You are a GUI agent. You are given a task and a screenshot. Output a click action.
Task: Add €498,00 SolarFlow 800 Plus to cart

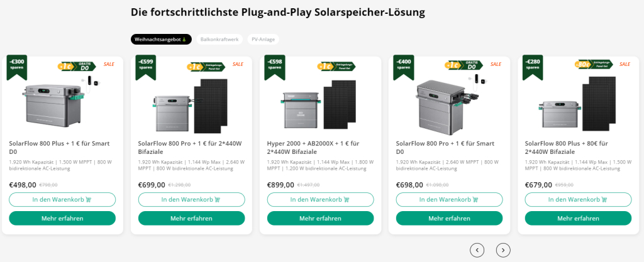(x=62, y=200)
